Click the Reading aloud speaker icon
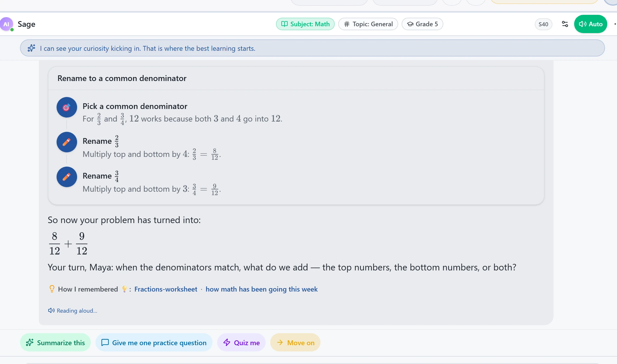The height and width of the screenshot is (364, 617). tap(51, 310)
